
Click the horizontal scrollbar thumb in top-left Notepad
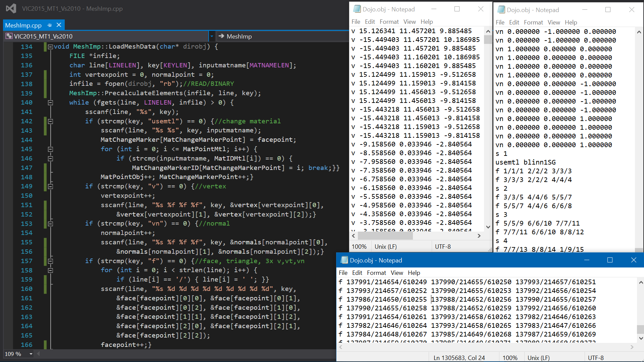point(385,236)
